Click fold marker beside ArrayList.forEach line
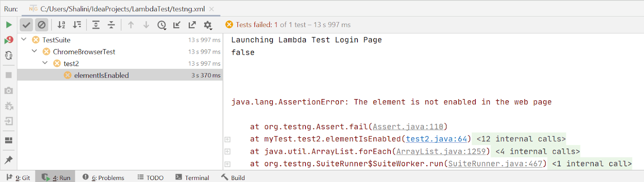 [227, 152]
